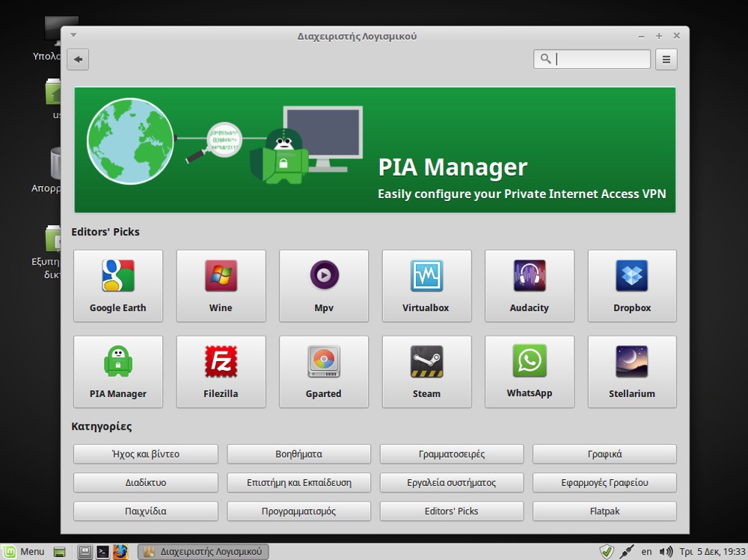This screenshot has width=748, height=560.
Task: Browse the Εφαρμογές Γραφείου category
Action: (604, 483)
